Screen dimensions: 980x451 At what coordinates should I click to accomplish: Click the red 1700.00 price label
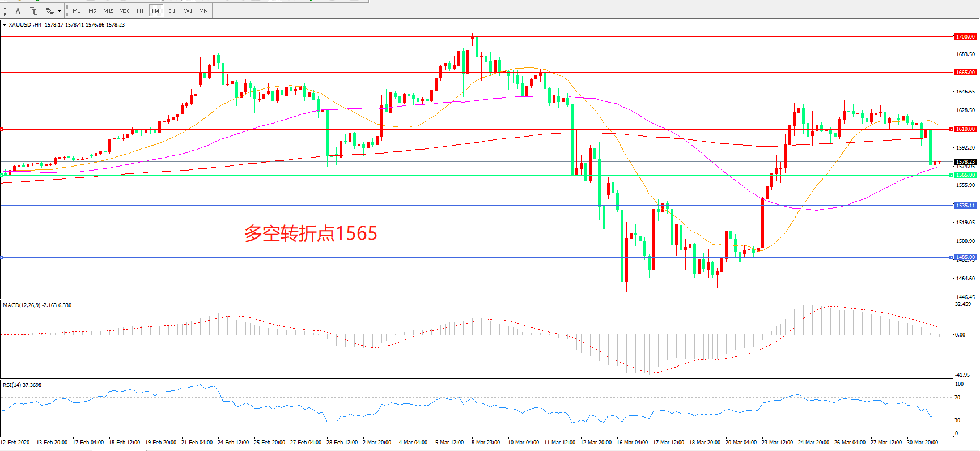point(965,37)
